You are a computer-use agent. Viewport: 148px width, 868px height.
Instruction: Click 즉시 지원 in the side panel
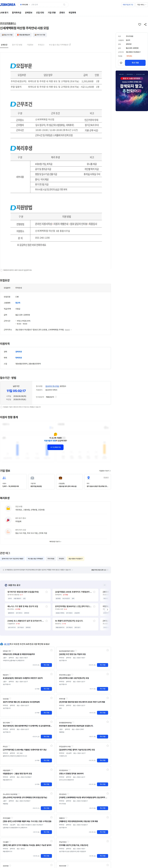135,63
